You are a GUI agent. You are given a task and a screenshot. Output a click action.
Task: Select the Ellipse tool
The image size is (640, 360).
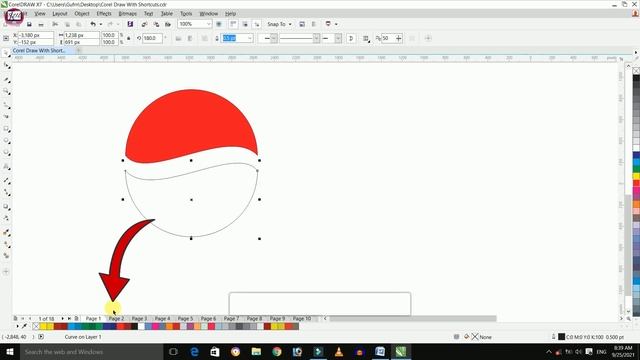click(6, 141)
